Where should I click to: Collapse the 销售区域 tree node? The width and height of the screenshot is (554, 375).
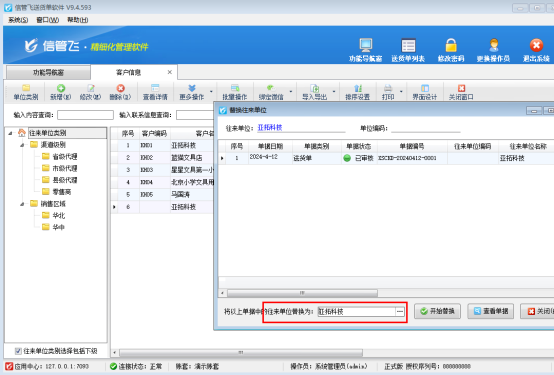click(x=22, y=204)
